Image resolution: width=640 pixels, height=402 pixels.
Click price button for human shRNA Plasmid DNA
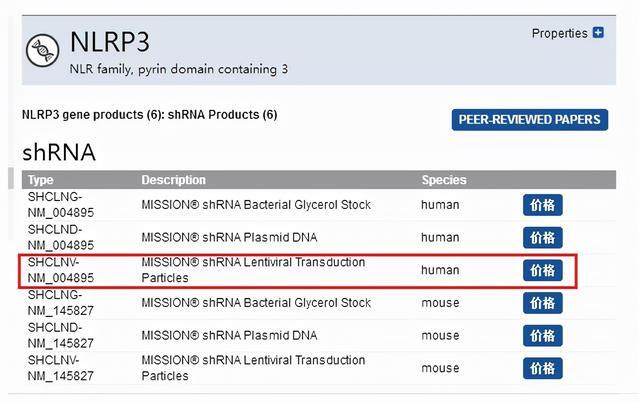click(x=542, y=238)
